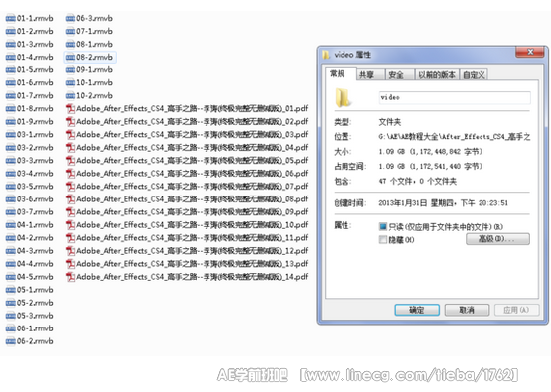Select the 03-1.rmvb file icon
551x392 pixels.
pyautogui.click(x=11, y=135)
